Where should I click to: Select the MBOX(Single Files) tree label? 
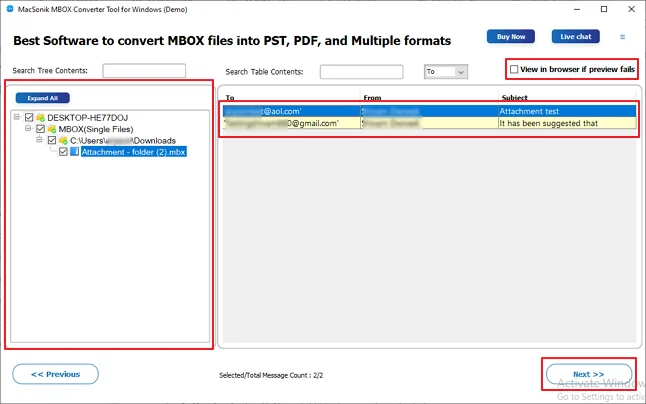coord(96,129)
